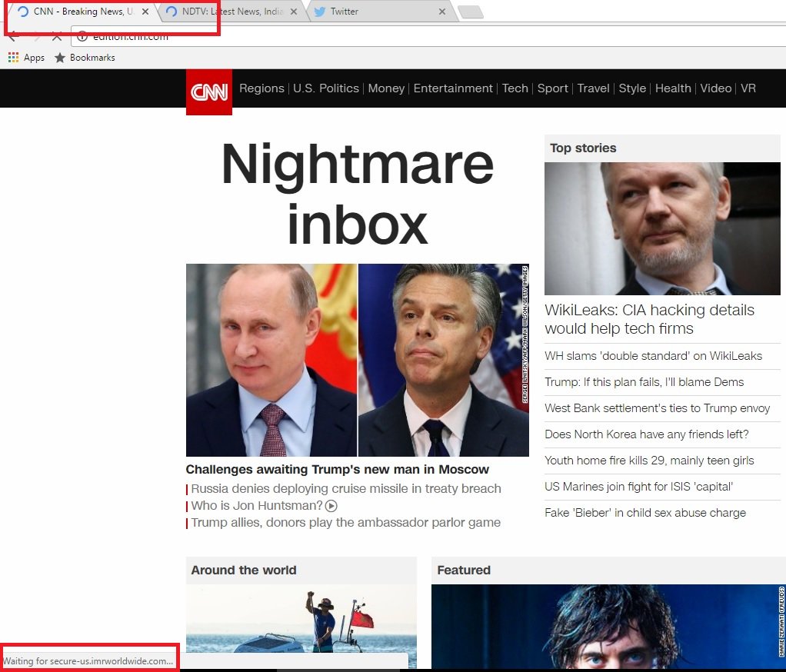Open 'West Bank settlement's ties to Trump envoy'

pos(657,408)
